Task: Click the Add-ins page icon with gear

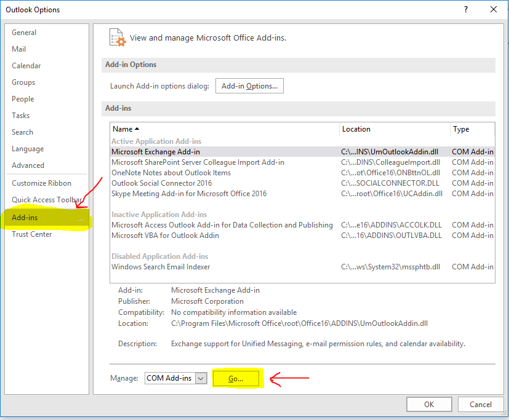Action: (x=117, y=38)
